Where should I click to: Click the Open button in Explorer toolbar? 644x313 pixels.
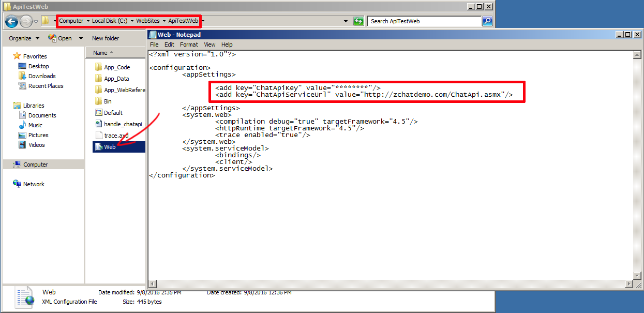click(x=61, y=38)
